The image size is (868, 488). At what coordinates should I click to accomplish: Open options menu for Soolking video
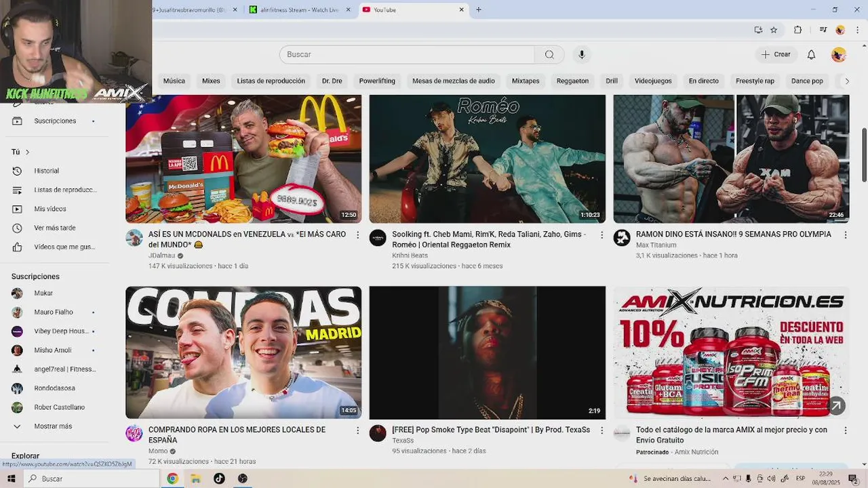(601, 235)
